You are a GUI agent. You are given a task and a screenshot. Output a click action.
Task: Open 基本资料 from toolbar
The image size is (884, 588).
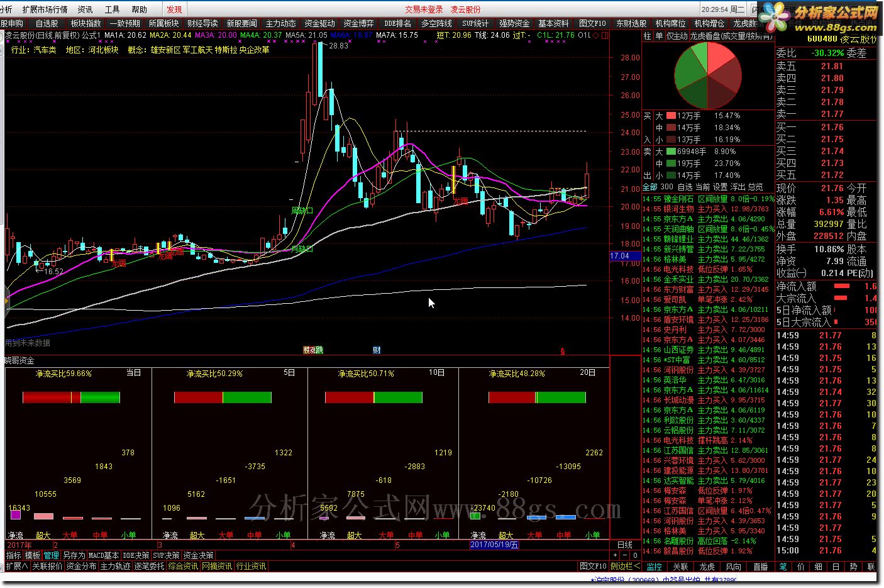[553, 23]
